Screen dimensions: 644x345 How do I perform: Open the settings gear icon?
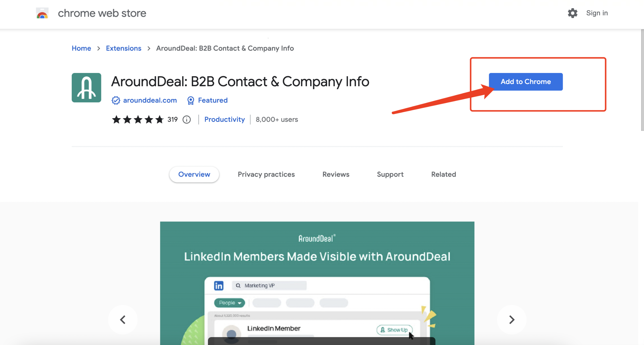point(572,13)
